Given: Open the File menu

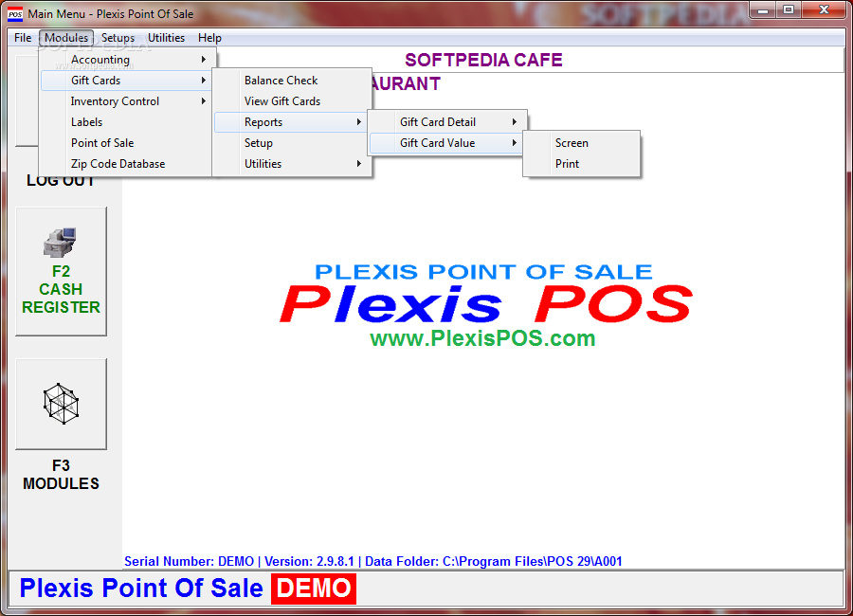Looking at the screenshot, I should 23,38.
